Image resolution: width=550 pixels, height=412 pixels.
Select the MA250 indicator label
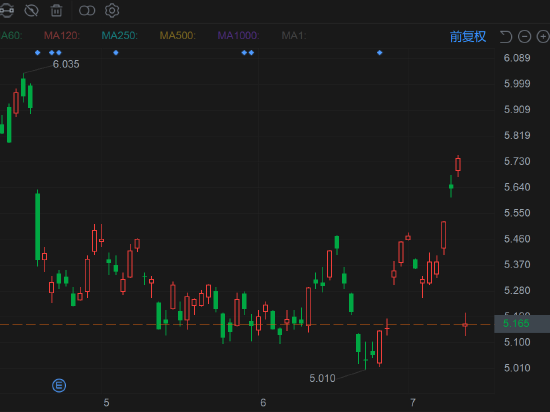click(120, 35)
